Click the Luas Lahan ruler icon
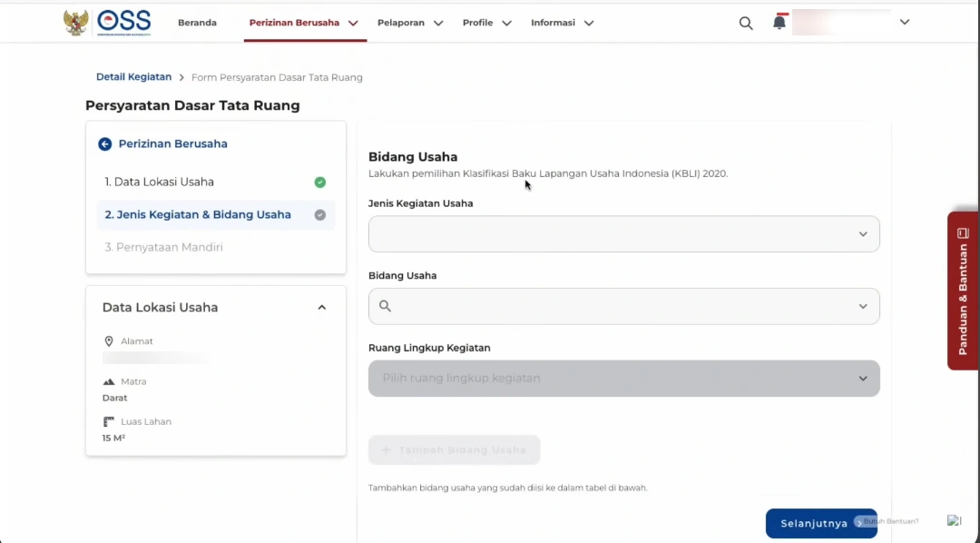Image resolution: width=980 pixels, height=543 pixels. (109, 421)
